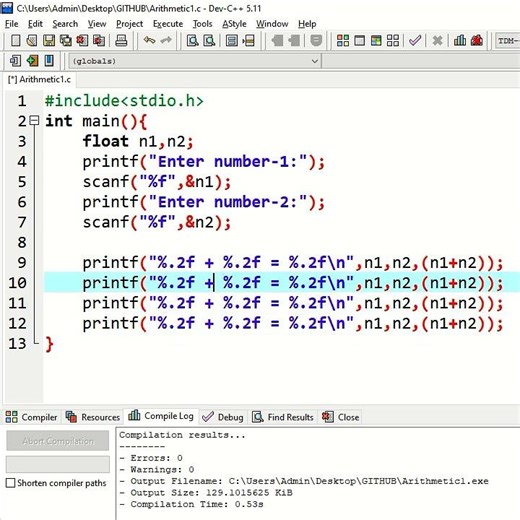Toggle Shorten compiler paths checkbox
Screen dimensions: 520x520
coord(11,483)
